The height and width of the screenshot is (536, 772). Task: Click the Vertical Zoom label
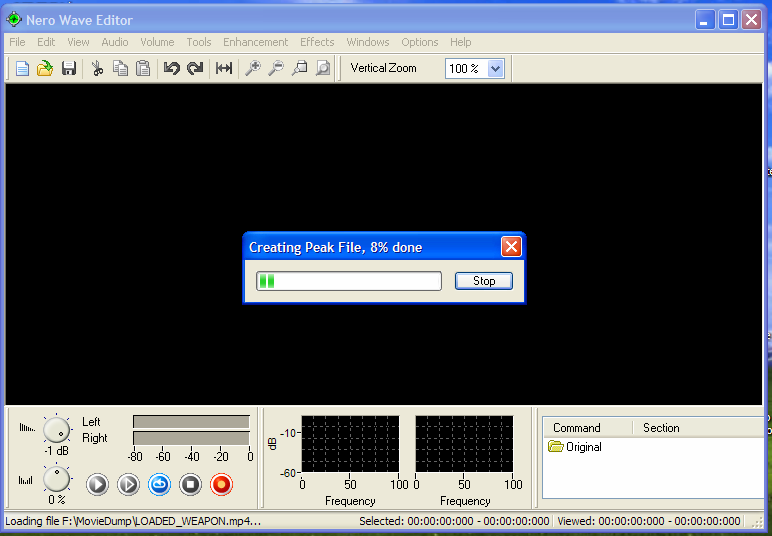pyautogui.click(x=383, y=68)
